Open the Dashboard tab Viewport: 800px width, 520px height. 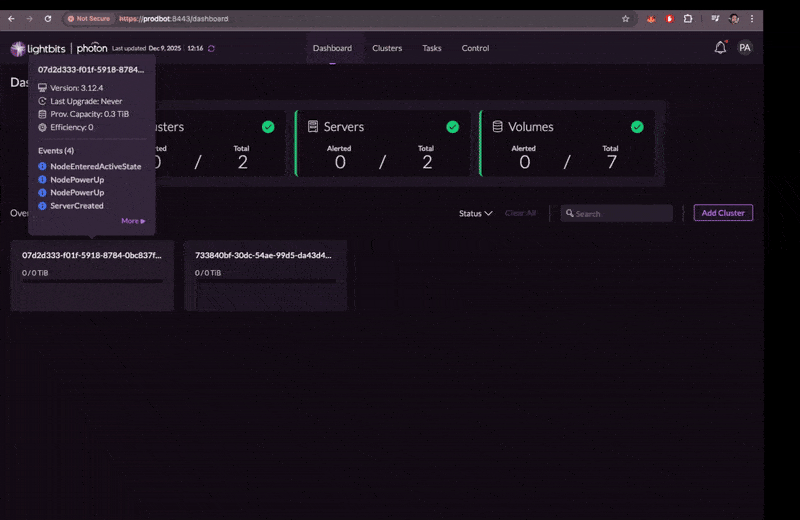click(332, 48)
